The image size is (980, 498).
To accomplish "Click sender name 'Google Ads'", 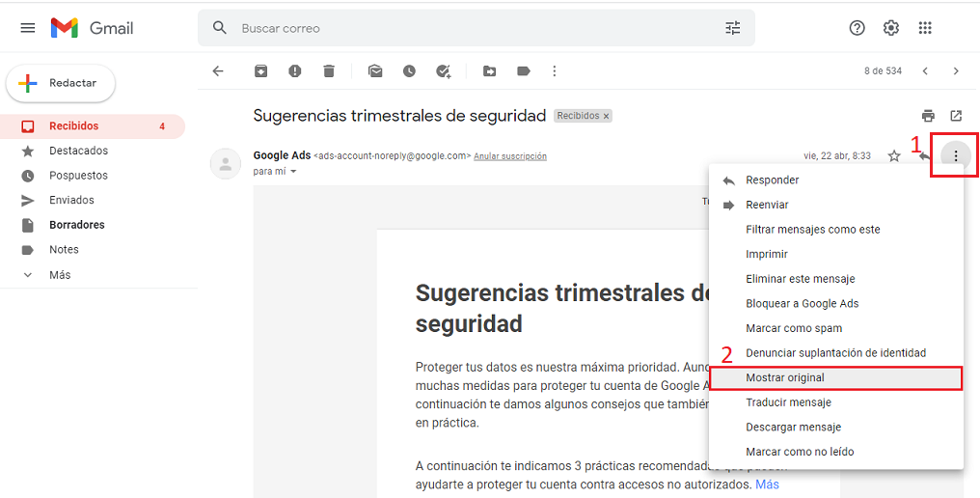I will (282, 155).
